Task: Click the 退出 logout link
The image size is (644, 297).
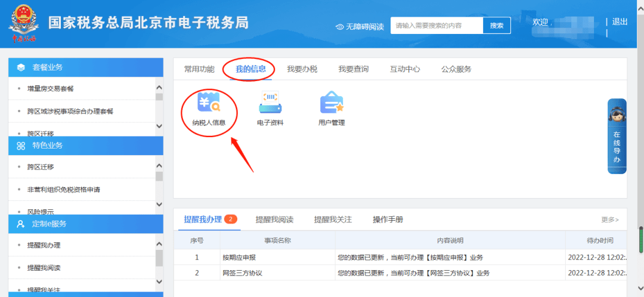Action: coord(620,22)
